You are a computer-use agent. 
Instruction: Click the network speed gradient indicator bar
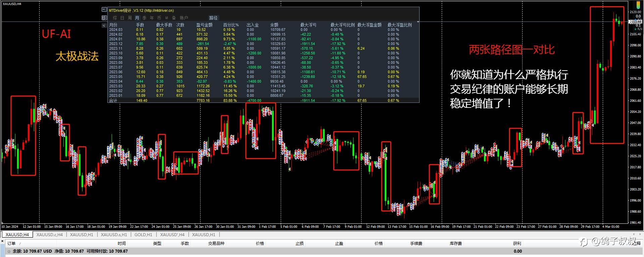click(x=638, y=4)
